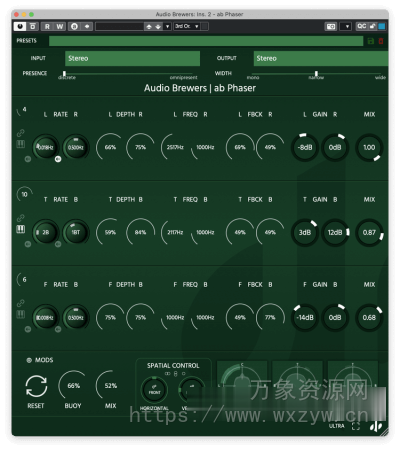The height and width of the screenshot is (450, 400).
Task: Click the camera snapshot icon in host toolbar
Action: coord(331,26)
